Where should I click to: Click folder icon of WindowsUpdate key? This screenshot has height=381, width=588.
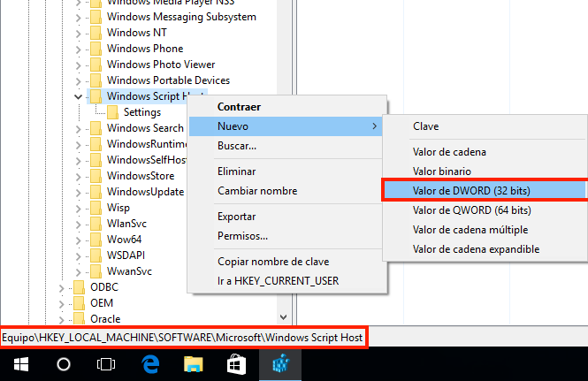tap(95, 192)
